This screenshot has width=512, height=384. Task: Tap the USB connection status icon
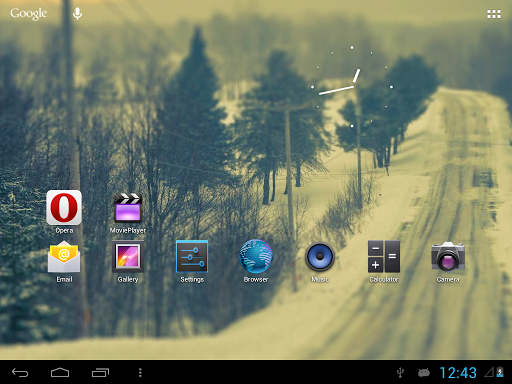400,372
